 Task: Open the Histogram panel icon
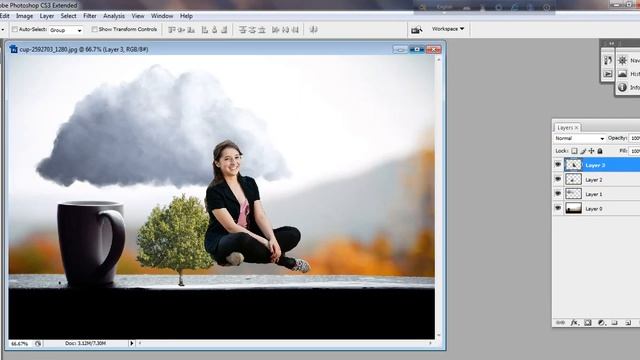(622, 74)
